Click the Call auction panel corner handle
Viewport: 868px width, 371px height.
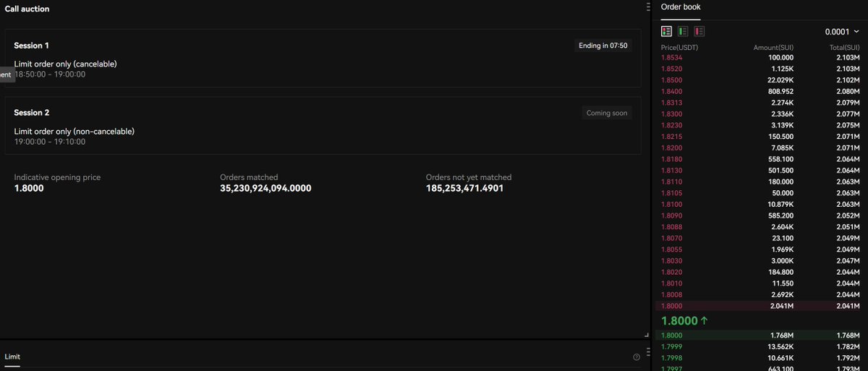click(646, 335)
